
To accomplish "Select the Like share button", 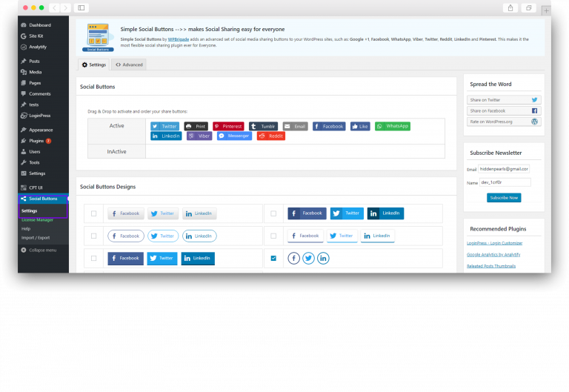I will coord(360,126).
